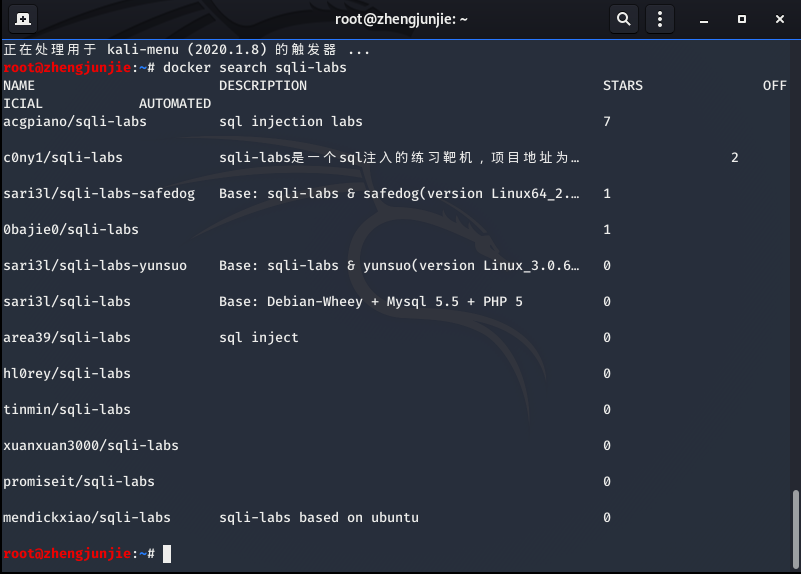Click the mendickxiao/sqli-labs entry
Image resolution: width=801 pixels, height=574 pixels.
[87, 517]
